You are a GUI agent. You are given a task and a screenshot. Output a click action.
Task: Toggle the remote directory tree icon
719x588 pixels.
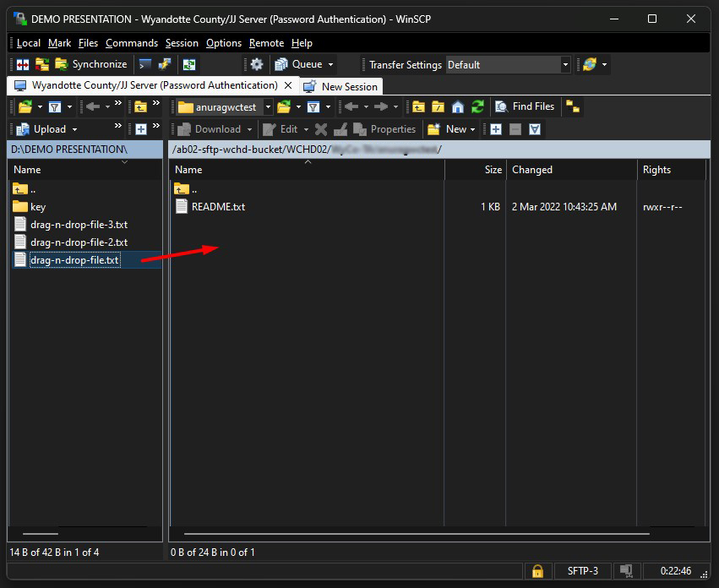573,106
